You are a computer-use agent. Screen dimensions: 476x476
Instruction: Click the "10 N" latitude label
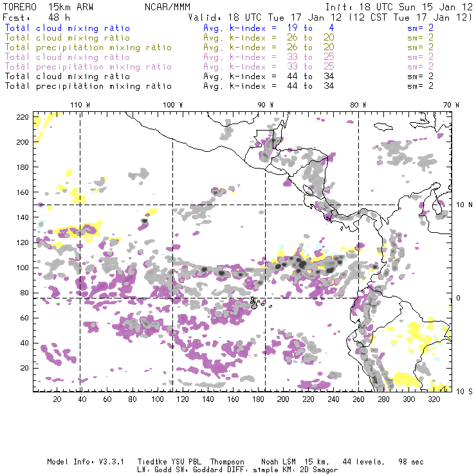point(464,205)
